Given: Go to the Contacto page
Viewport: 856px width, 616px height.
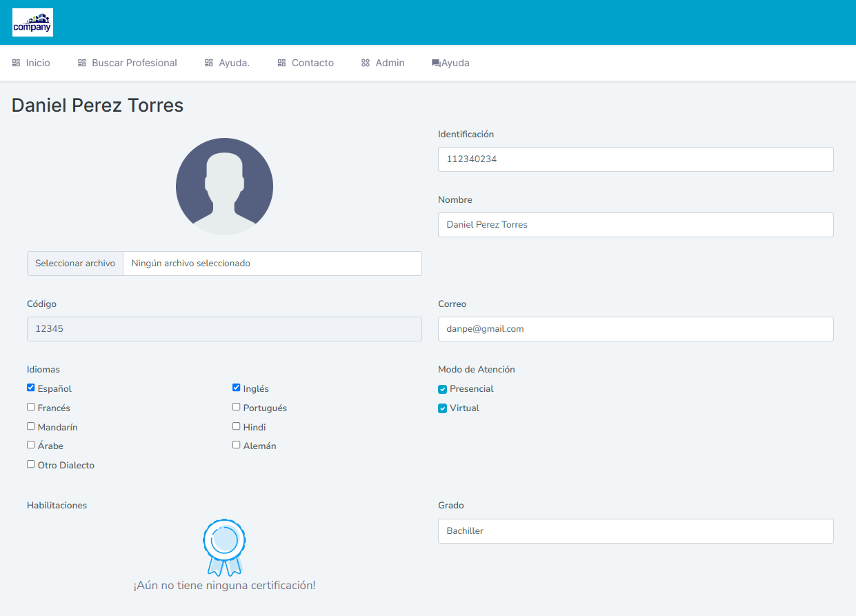Looking at the screenshot, I should (312, 63).
